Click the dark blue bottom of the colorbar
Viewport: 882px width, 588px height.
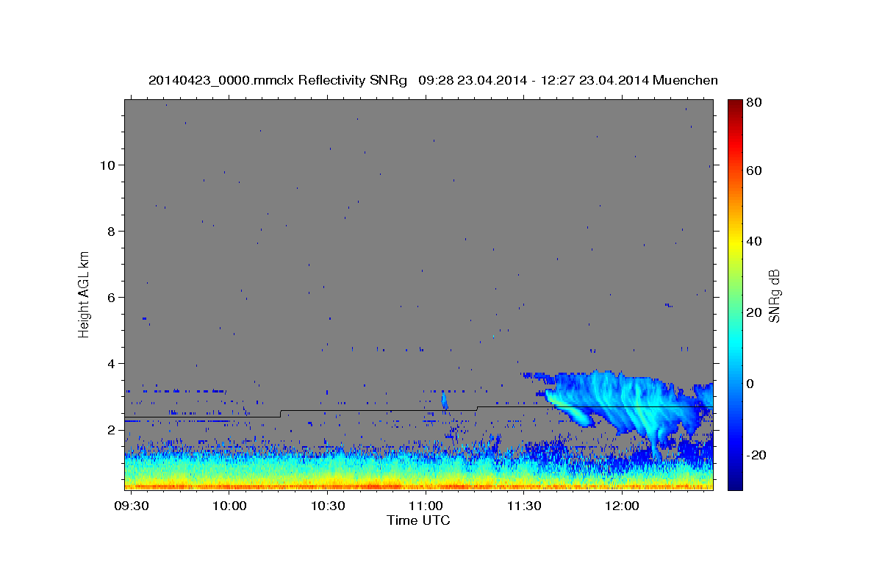[735, 483]
